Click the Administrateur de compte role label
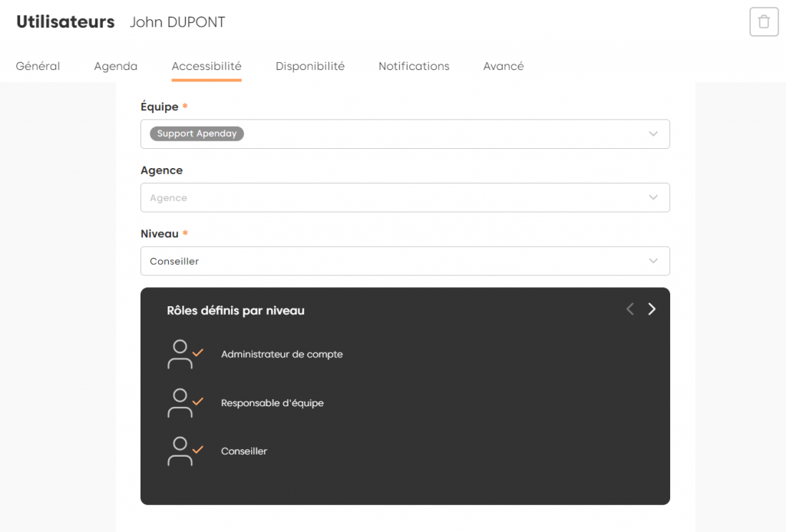 pos(282,355)
